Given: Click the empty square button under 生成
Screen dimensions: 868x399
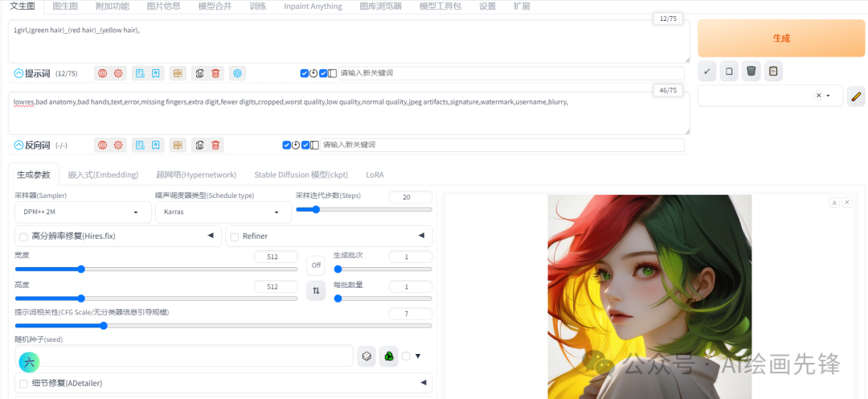Looking at the screenshot, I should pos(729,71).
